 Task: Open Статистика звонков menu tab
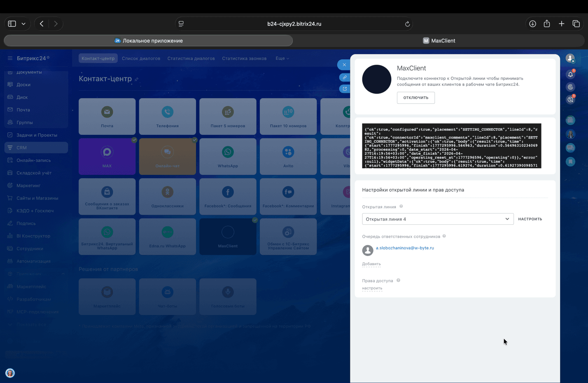click(x=244, y=58)
